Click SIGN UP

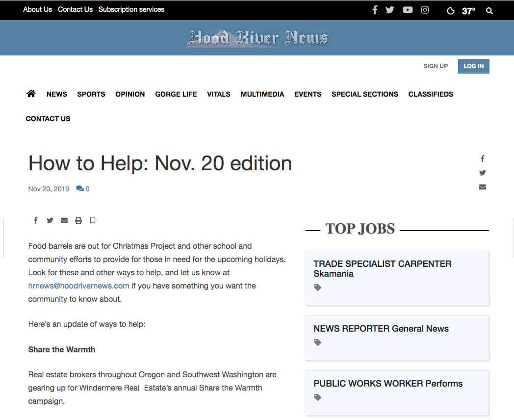[436, 66]
